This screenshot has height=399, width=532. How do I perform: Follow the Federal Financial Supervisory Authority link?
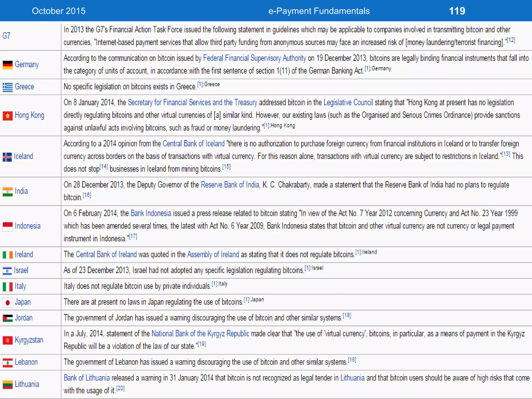tap(255, 58)
